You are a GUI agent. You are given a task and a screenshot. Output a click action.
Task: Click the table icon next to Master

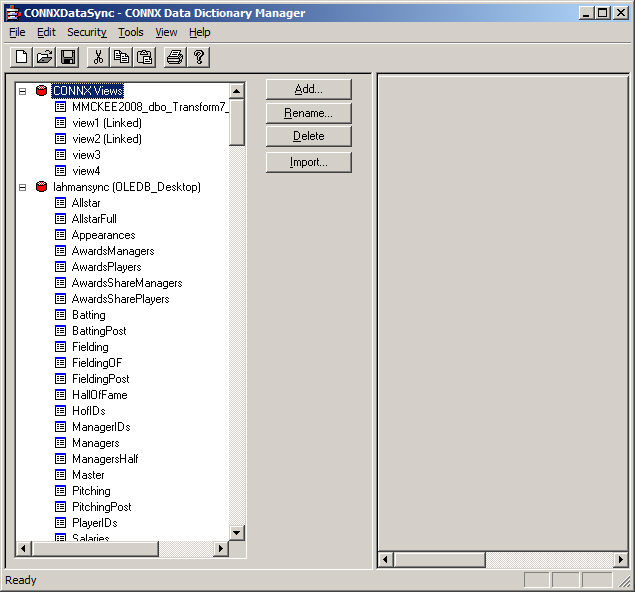point(60,475)
